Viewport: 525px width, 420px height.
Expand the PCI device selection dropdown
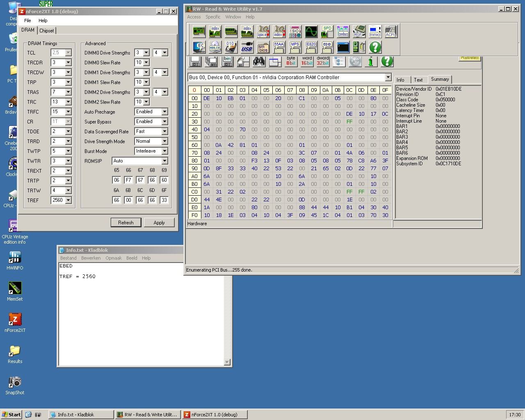point(388,78)
